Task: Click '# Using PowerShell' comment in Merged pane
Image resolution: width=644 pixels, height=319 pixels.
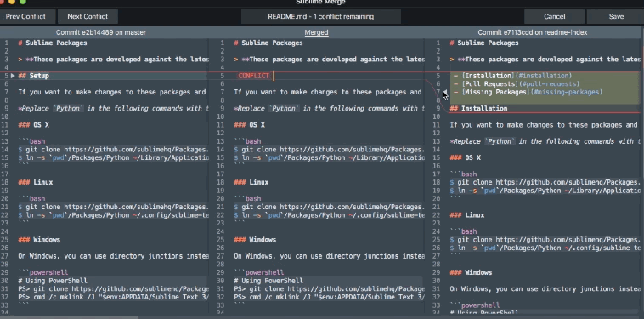Action: 268,281
